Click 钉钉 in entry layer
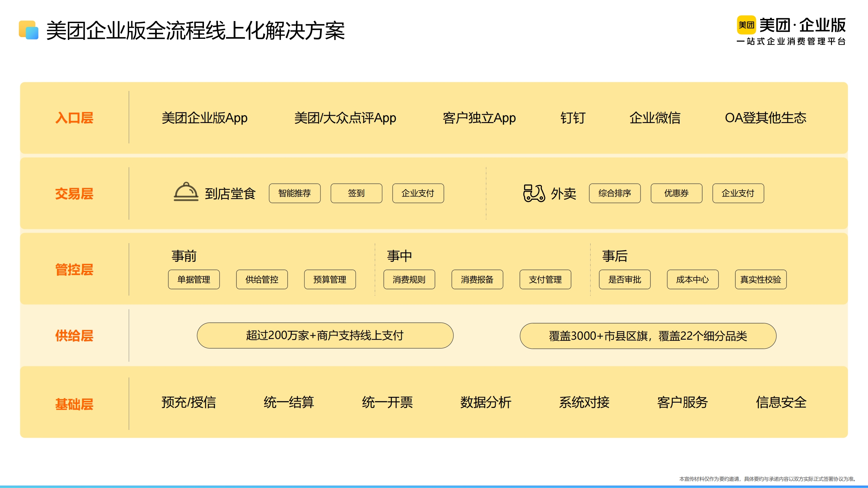 (573, 118)
